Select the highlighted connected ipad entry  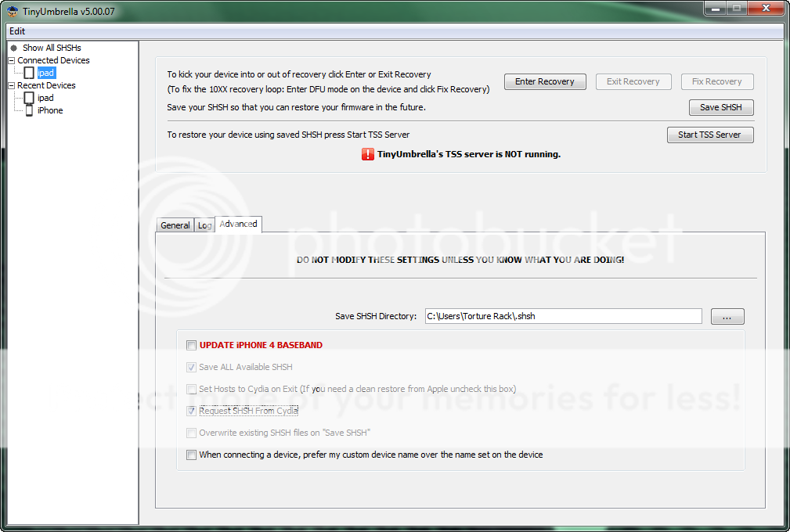click(x=46, y=73)
